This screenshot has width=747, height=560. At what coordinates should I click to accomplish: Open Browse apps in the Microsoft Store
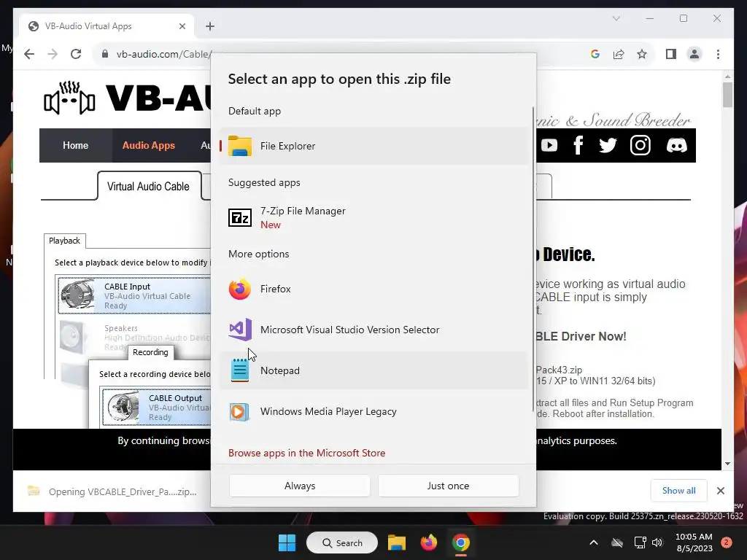pos(307,453)
